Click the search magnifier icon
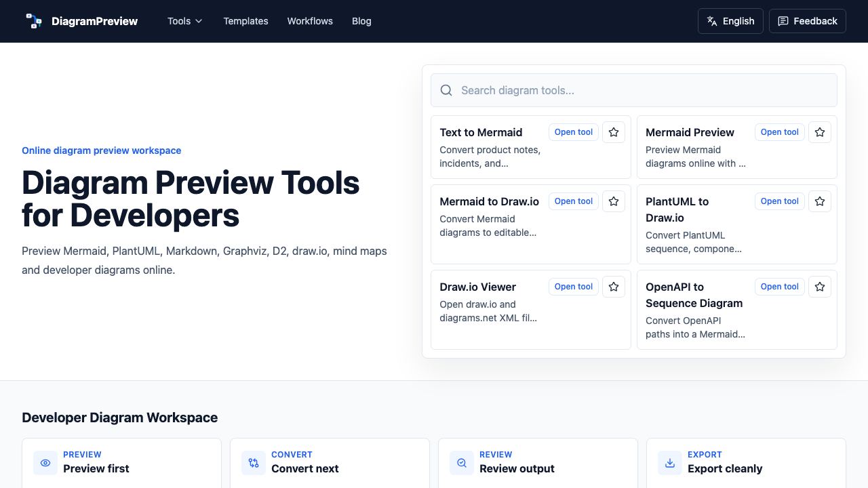This screenshot has width=868, height=488. pyautogui.click(x=446, y=90)
